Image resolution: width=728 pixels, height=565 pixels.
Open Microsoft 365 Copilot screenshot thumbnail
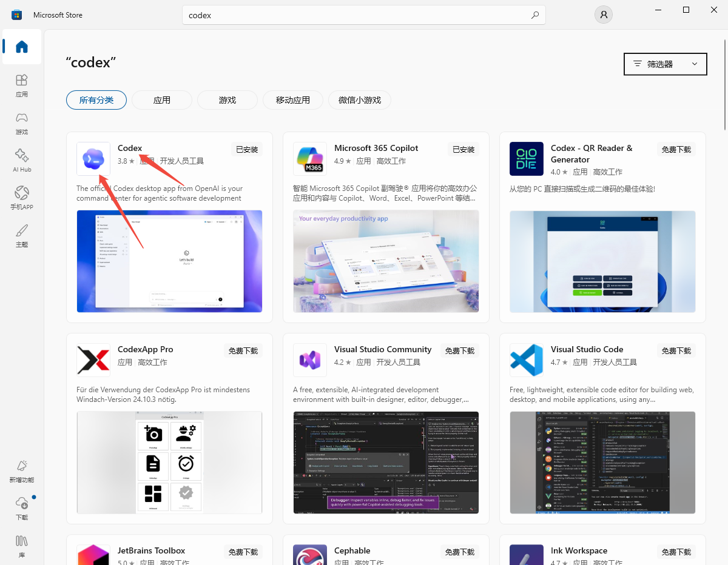tap(386, 261)
